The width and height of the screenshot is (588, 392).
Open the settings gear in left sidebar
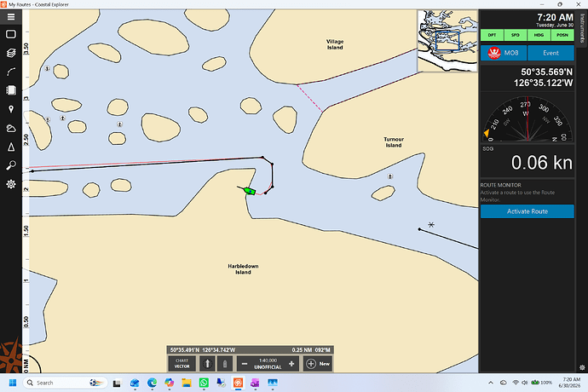pos(11,184)
